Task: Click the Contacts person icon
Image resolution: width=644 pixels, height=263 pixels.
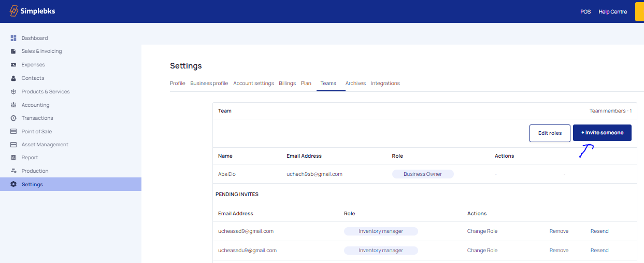Action: click(13, 78)
